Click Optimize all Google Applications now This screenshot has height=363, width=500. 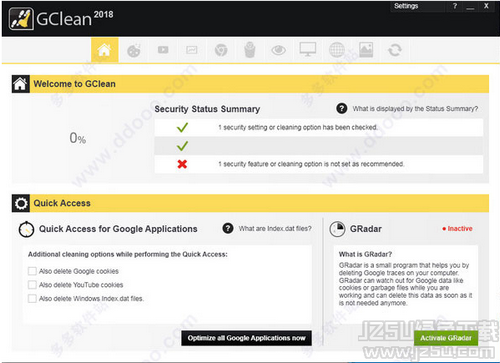246,338
